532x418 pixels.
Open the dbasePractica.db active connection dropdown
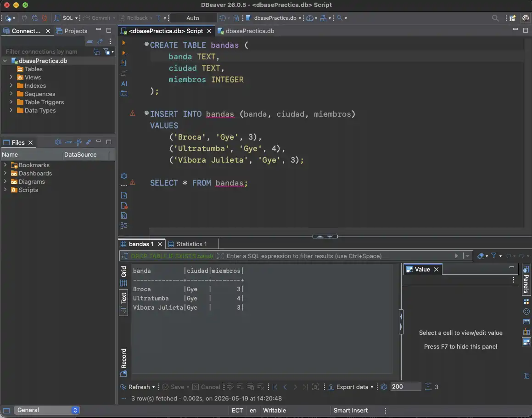click(x=274, y=18)
